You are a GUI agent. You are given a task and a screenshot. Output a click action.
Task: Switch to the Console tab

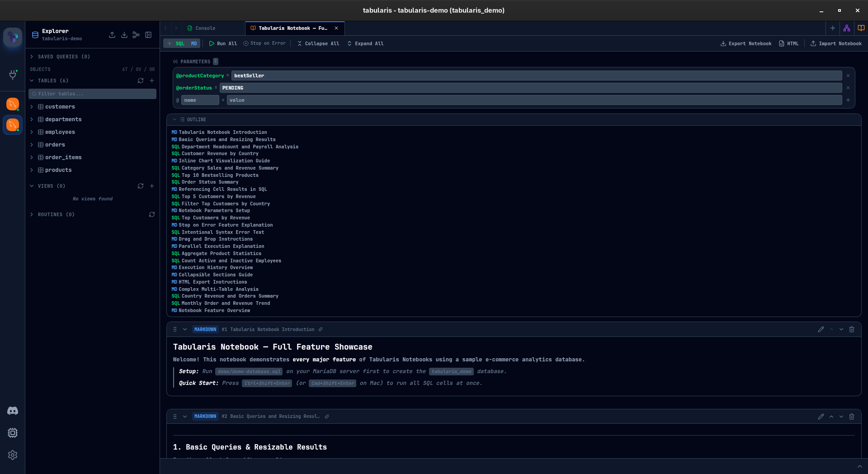click(205, 28)
